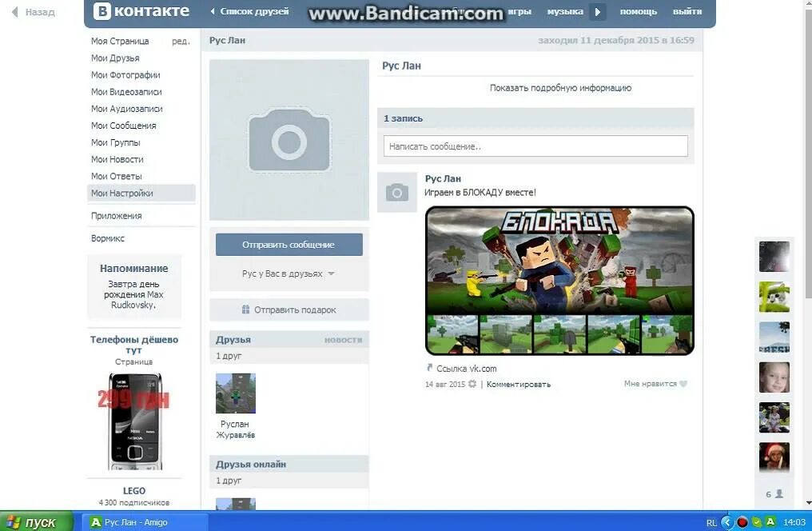Click the heart icon beside Мне нравится
This screenshot has width=812, height=531.
pyautogui.click(x=683, y=384)
